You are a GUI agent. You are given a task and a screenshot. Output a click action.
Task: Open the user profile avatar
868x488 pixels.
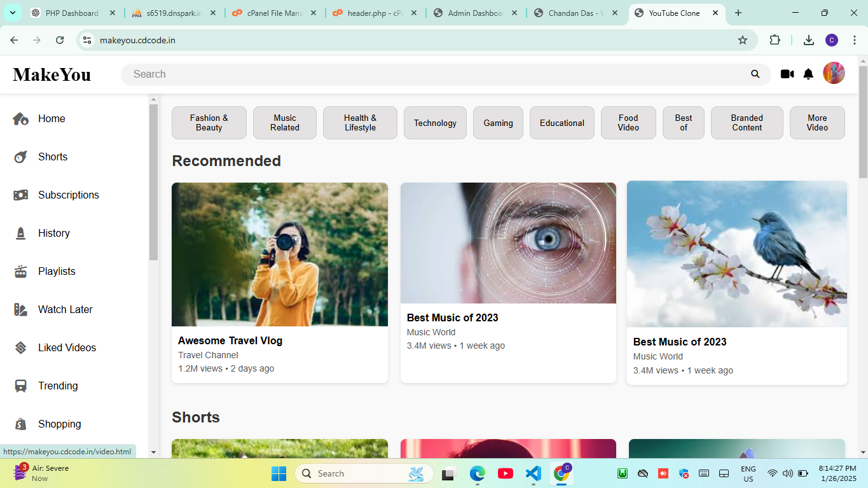(x=834, y=73)
